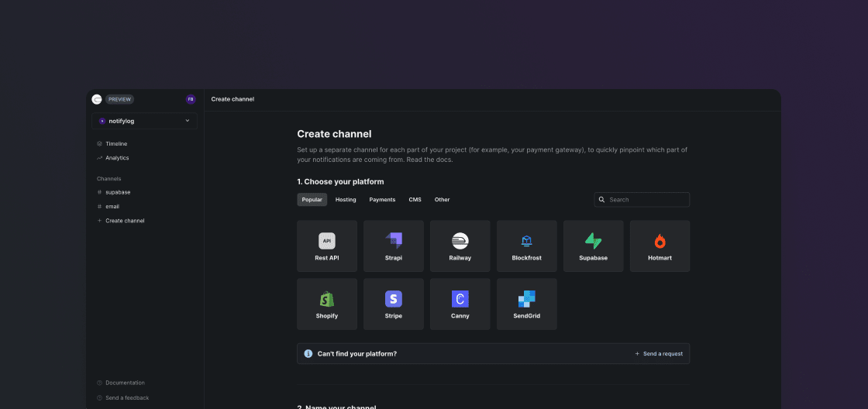Click the Timeline sidebar icon
Image resolution: width=868 pixels, height=409 pixels.
(100, 144)
